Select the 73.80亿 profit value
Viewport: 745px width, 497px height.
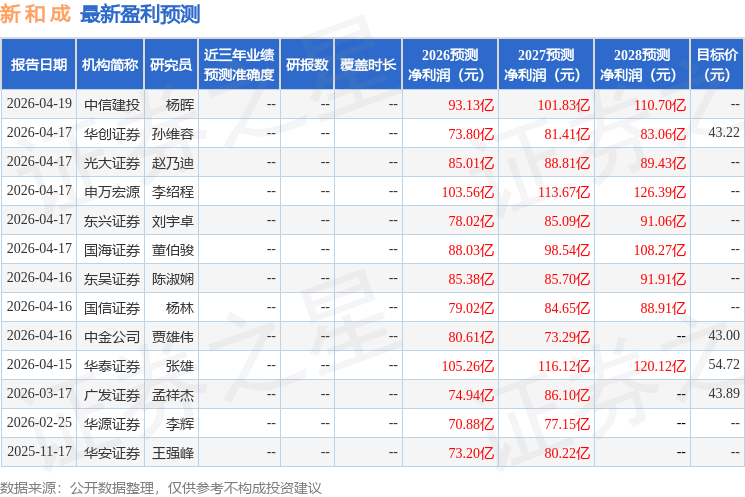click(471, 134)
